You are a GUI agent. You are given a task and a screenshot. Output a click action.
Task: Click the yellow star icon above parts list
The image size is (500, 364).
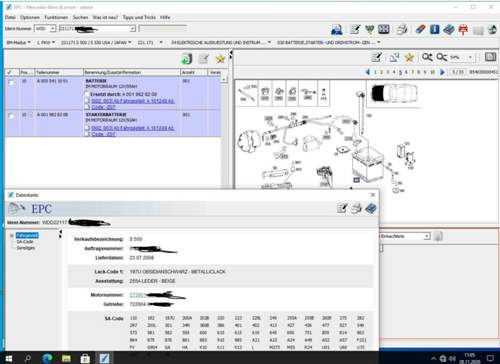(x=220, y=59)
